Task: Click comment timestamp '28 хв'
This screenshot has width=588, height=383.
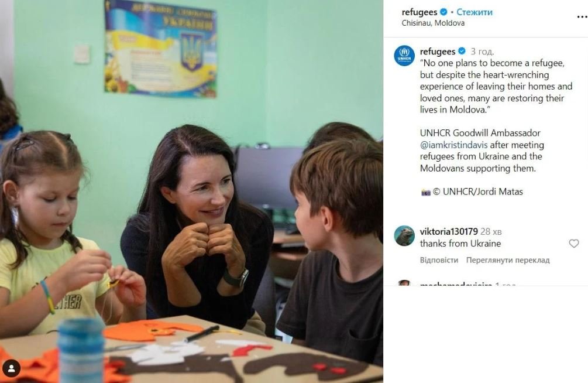Action: (x=491, y=232)
